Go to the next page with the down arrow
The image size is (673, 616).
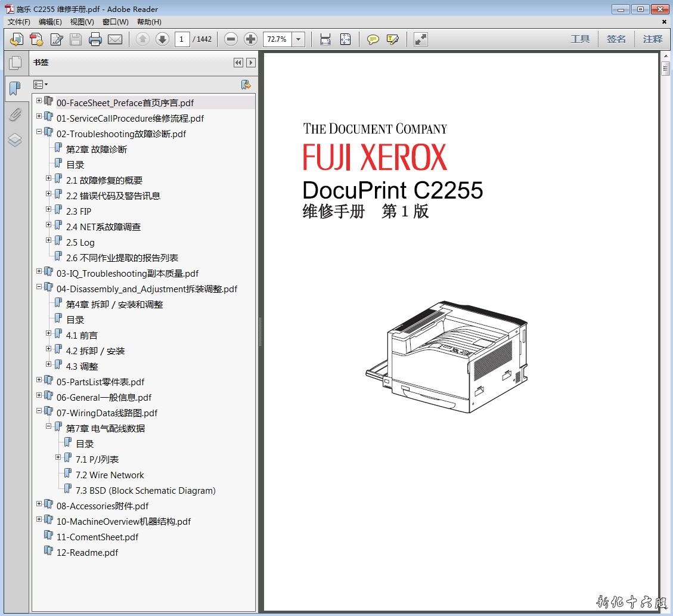pos(162,39)
